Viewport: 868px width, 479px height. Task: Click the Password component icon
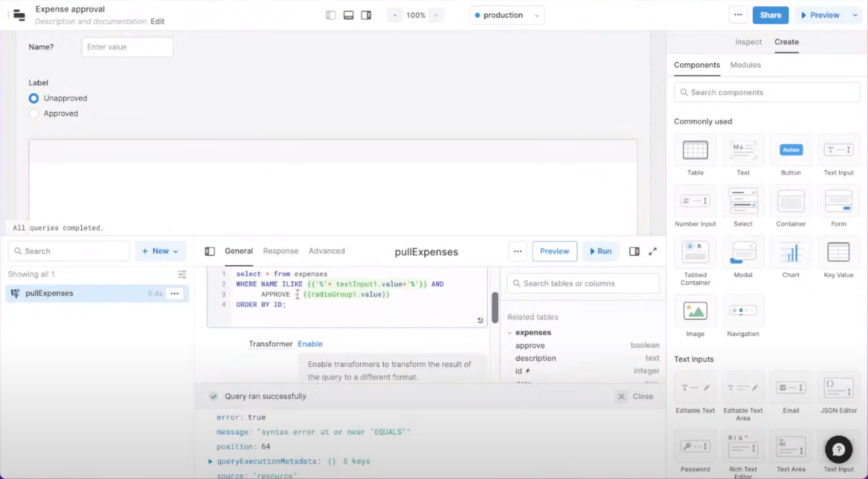[695, 447]
